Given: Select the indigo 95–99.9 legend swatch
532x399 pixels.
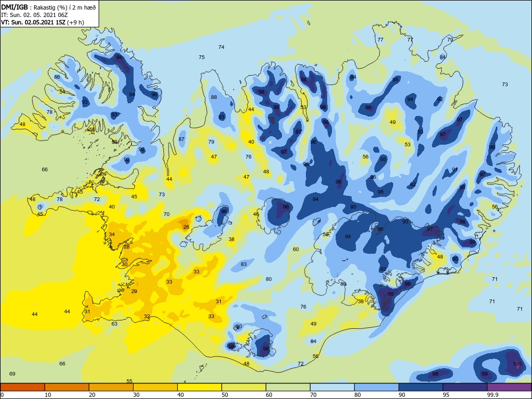Looking at the screenshot, I should point(465,387).
